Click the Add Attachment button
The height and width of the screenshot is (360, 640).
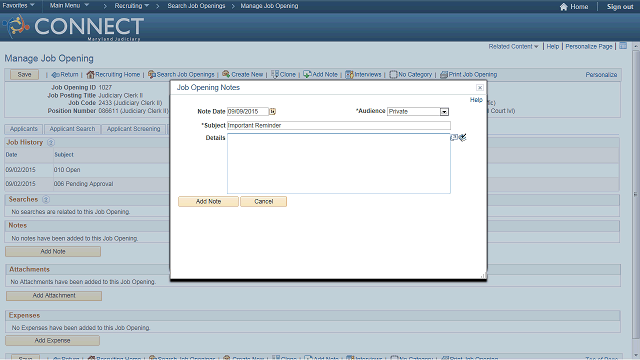pyautogui.click(x=54, y=296)
